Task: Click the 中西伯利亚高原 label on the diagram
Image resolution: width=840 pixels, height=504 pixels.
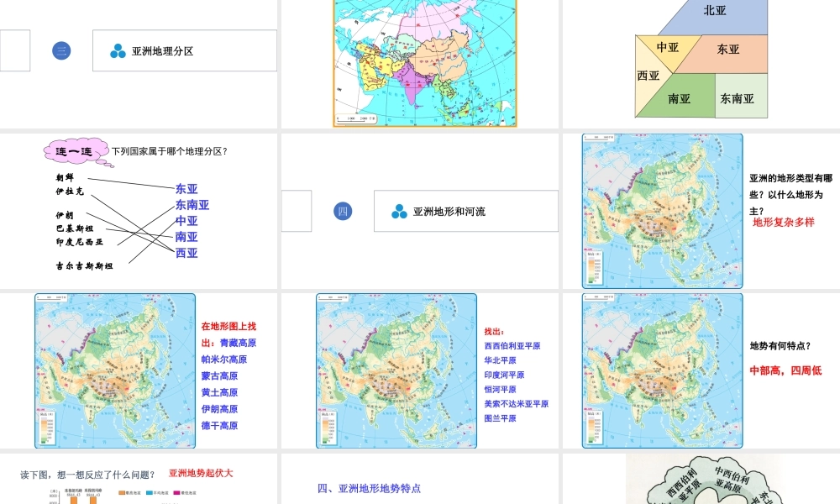Action: [x=730, y=480]
